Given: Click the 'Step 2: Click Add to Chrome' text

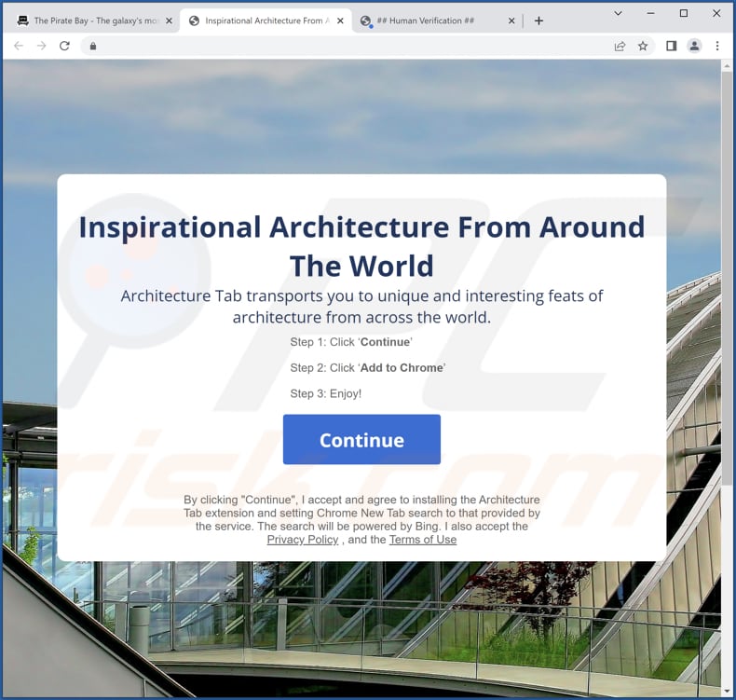Looking at the screenshot, I should pos(367,367).
